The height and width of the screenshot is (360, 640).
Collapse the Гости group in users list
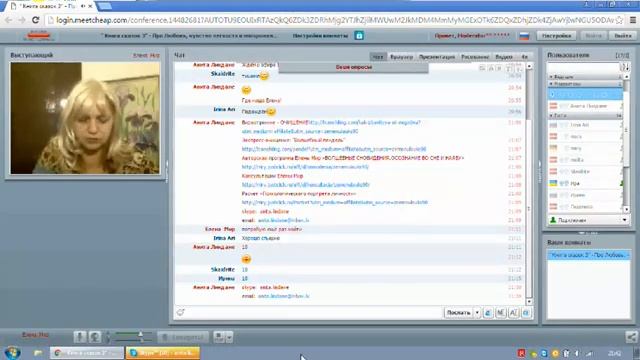[584, 116]
